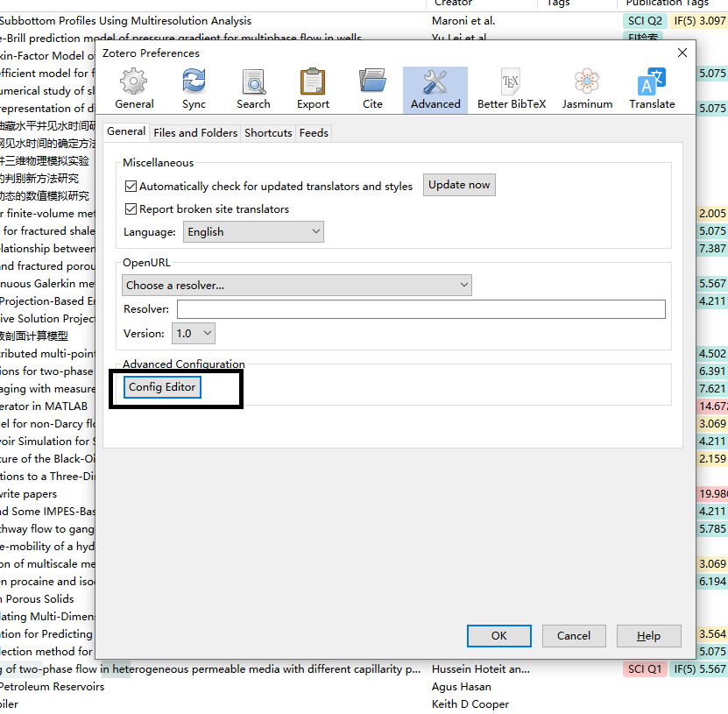Expand the Choose a resolver dropdown

(297, 285)
